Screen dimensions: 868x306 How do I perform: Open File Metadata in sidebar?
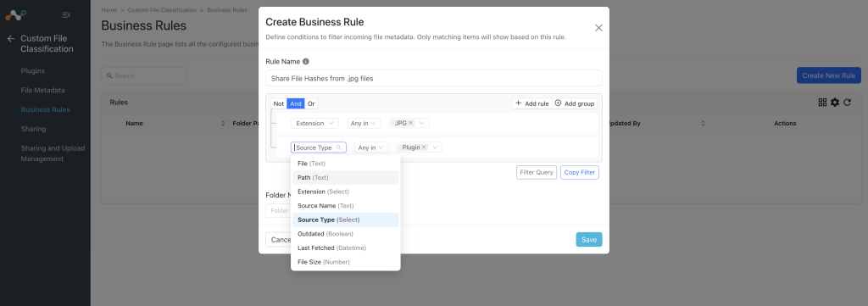(x=42, y=90)
